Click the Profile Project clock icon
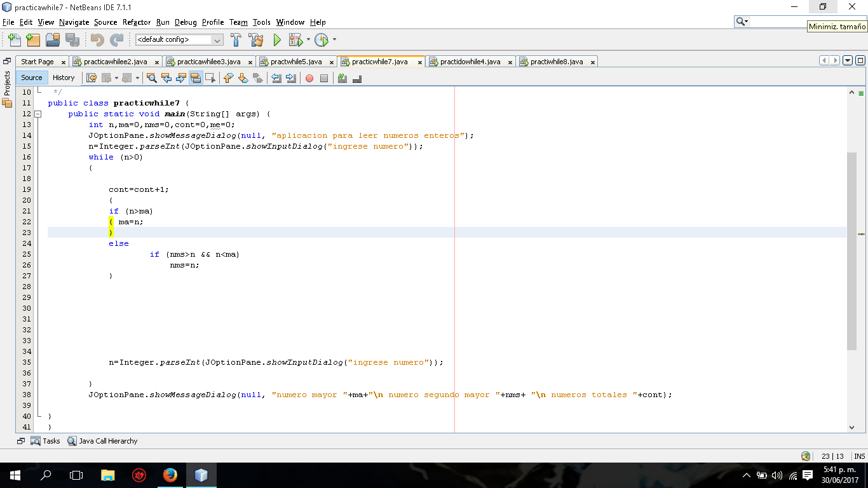 coord(322,40)
